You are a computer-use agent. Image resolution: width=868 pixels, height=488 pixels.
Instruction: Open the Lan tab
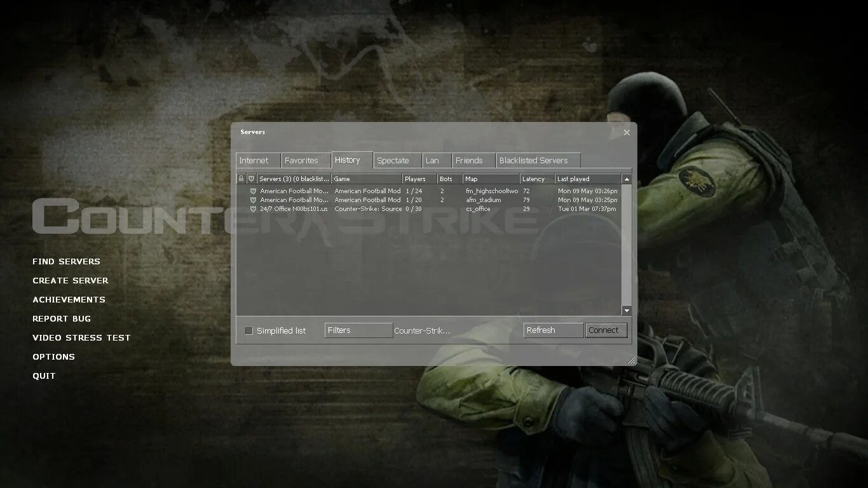point(437,161)
